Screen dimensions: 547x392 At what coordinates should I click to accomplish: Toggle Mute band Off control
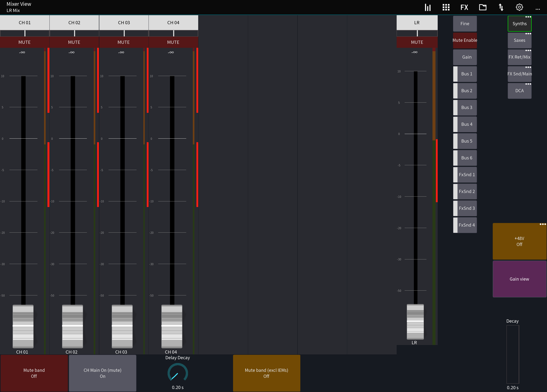[x=34, y=373]
